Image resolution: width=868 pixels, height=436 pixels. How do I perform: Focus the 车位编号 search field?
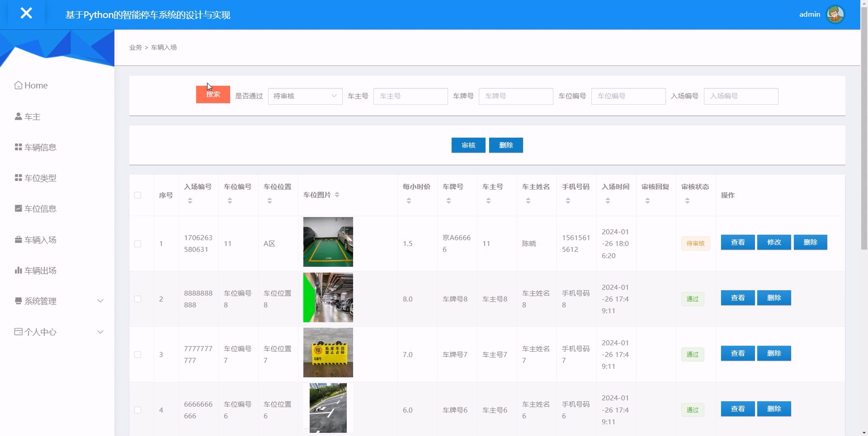pos(628,96)
